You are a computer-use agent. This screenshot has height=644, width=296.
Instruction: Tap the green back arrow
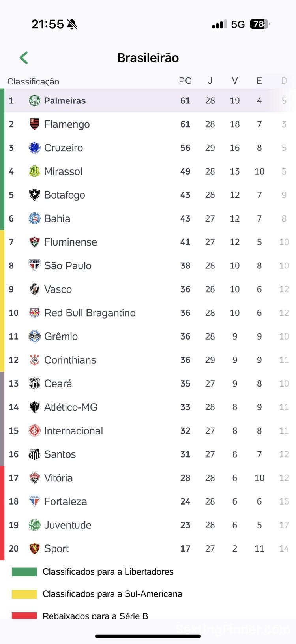(x=24, y=58)
